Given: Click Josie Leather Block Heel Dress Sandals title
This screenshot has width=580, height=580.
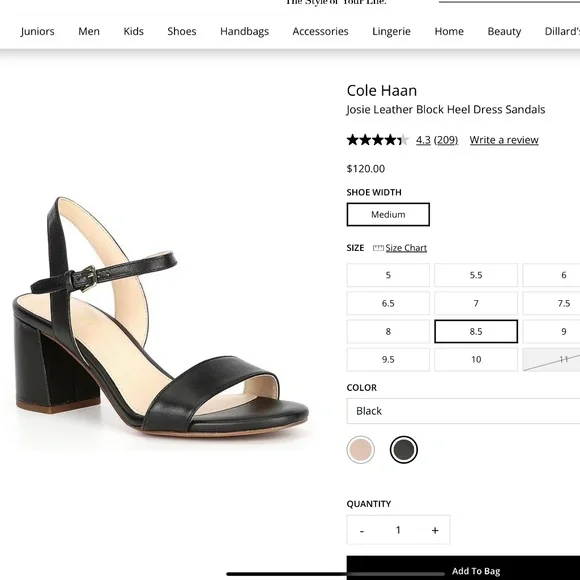Looking at the screenshot, I should click(446, 109).
